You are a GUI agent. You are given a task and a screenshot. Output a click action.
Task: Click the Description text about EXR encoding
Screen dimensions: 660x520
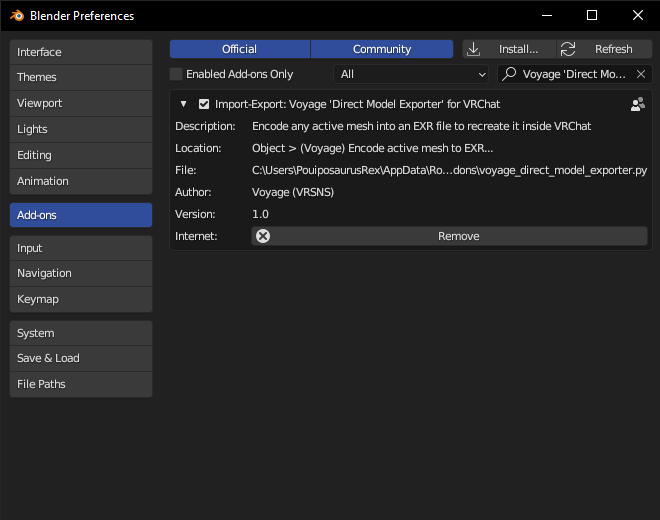421,126
